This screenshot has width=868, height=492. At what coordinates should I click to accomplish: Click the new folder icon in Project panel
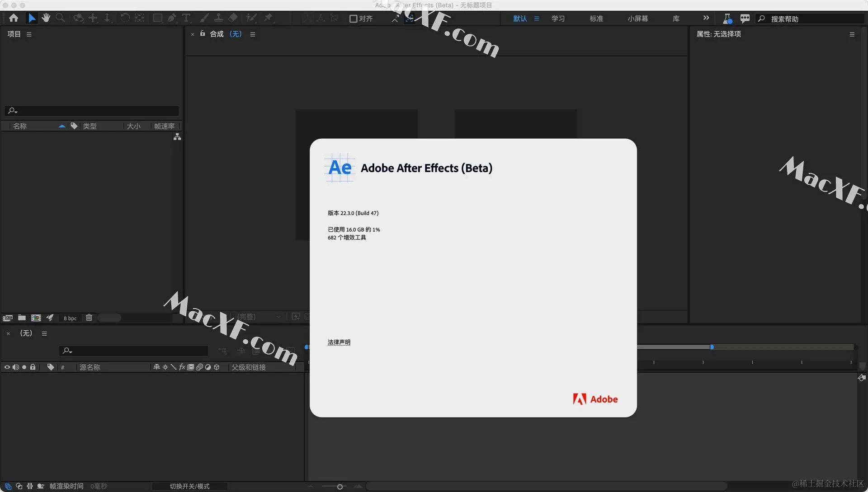[22, 318]
